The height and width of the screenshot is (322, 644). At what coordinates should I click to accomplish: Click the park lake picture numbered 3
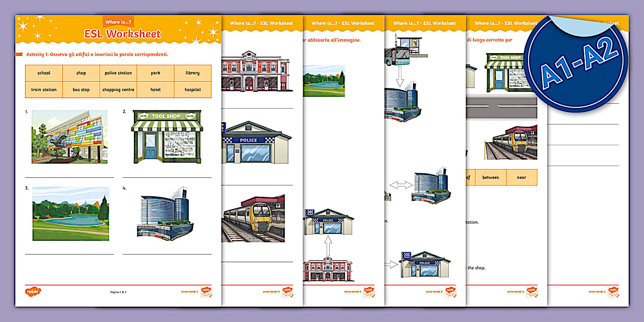click(x=71, y=213)
